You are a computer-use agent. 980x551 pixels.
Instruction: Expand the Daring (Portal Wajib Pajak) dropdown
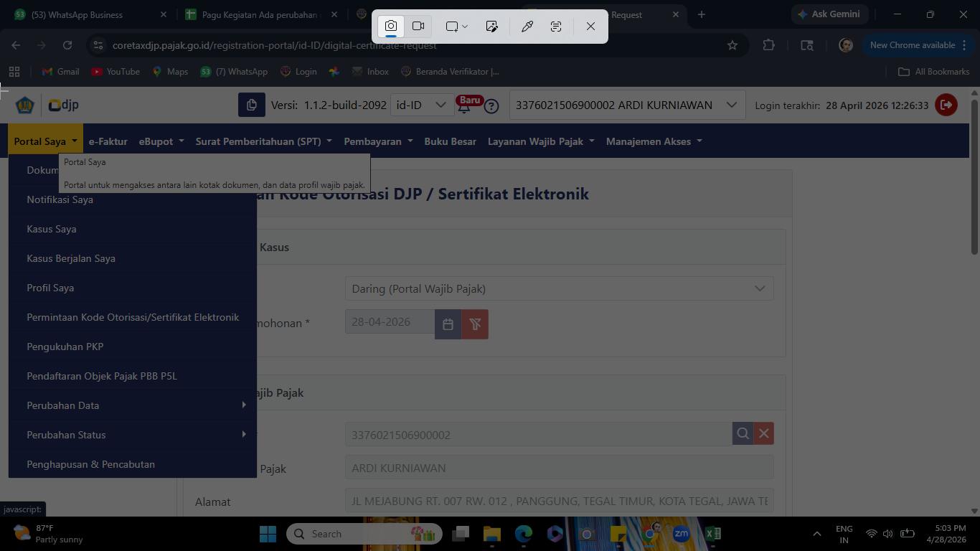coord(559,288)
